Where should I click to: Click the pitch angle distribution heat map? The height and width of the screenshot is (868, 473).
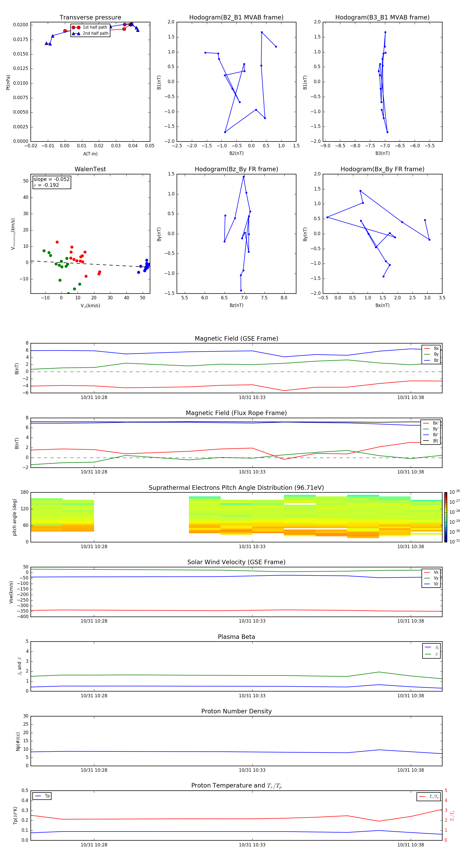click(x=236, y=517)
